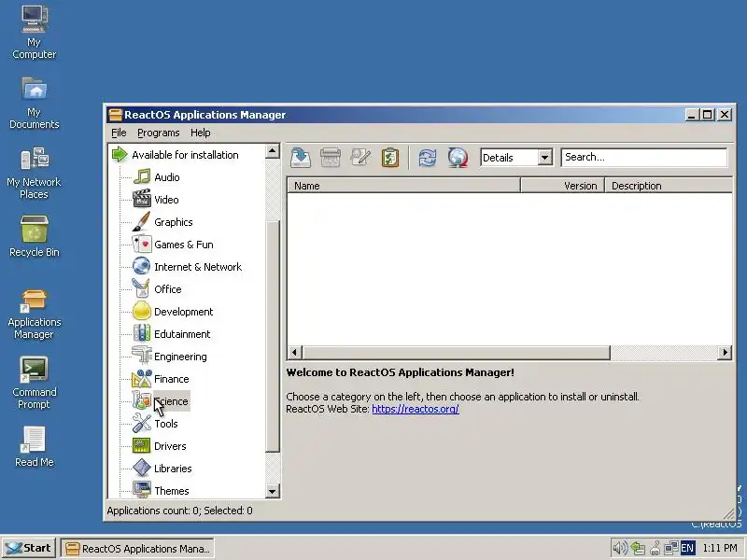Click the category tree's down scroll arrow
This screenshot has height=560, width=747.
point(273,491)
